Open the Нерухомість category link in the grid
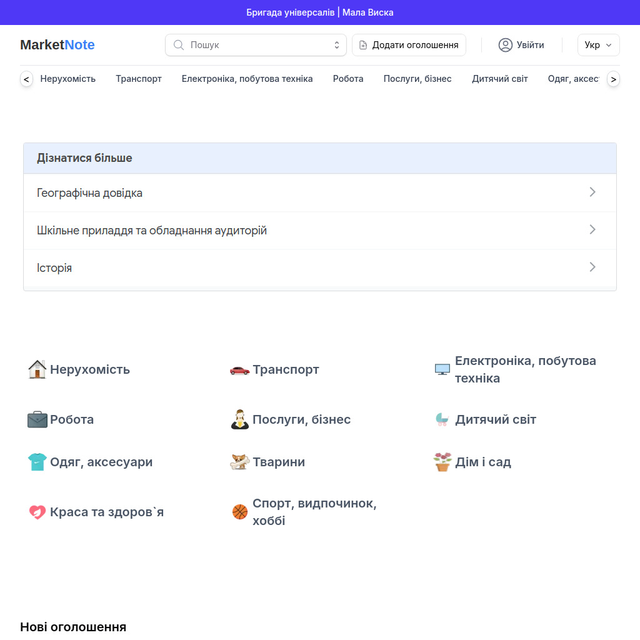This screenshot has width=640, height=640. point(90,369)
